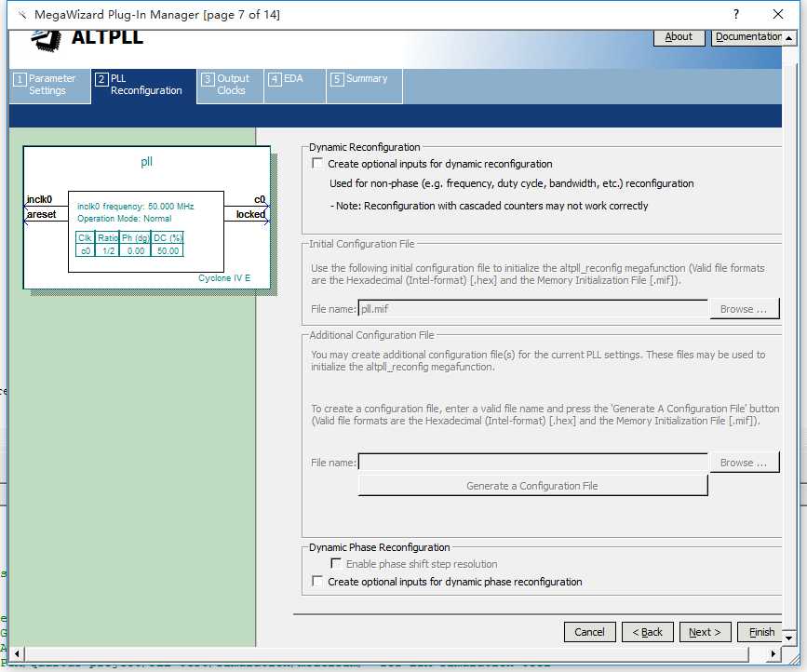The height and width of the screenshot is (672, 807).
Task: Browse for the additional configuration file
Action: [745, 462]
